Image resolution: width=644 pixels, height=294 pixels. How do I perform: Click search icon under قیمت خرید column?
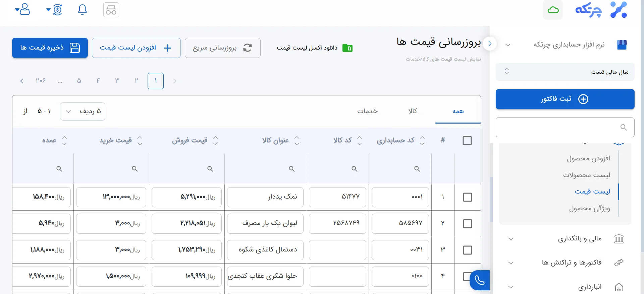click(135, 169)
